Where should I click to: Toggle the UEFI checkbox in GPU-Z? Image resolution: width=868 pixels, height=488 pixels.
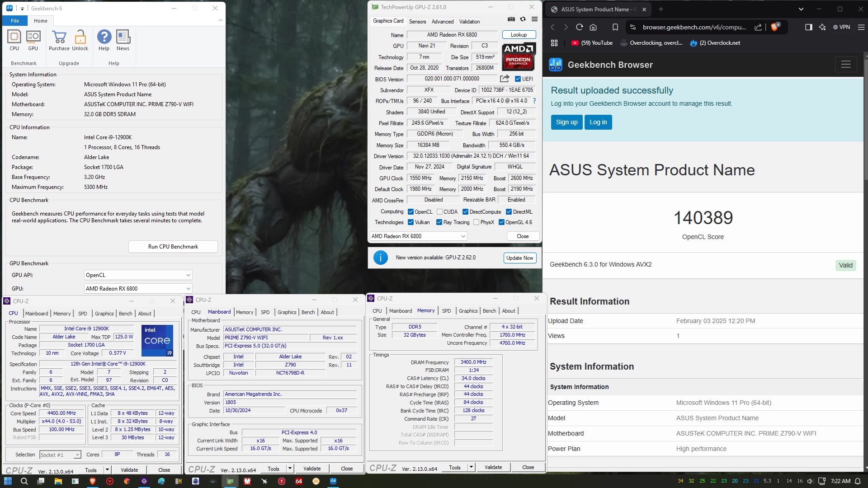[518, 79]
